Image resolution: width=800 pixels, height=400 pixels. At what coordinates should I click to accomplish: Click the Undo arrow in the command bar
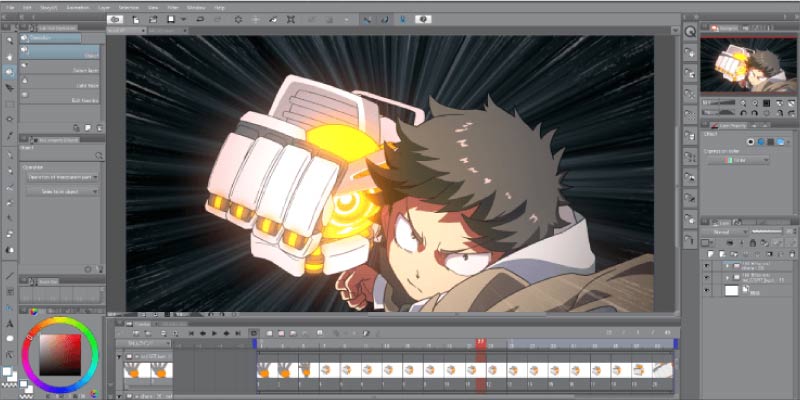pos(200,19)
